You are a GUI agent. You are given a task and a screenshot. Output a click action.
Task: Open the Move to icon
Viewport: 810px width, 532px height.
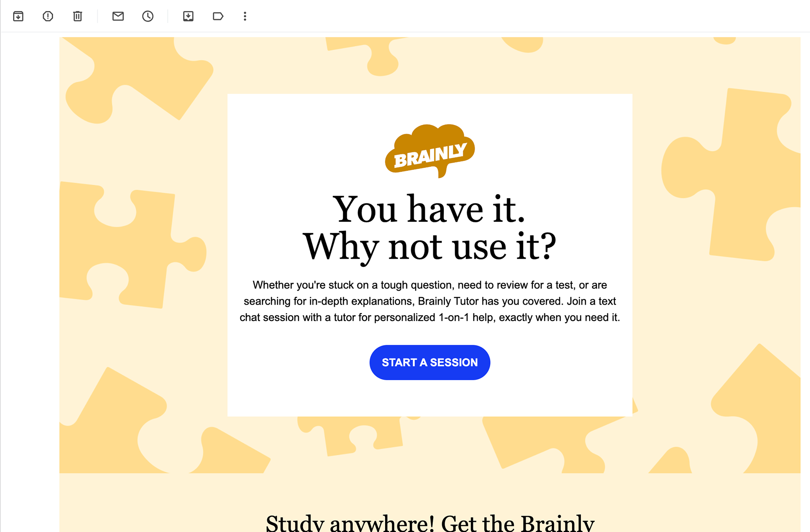[x=188, y=16]
